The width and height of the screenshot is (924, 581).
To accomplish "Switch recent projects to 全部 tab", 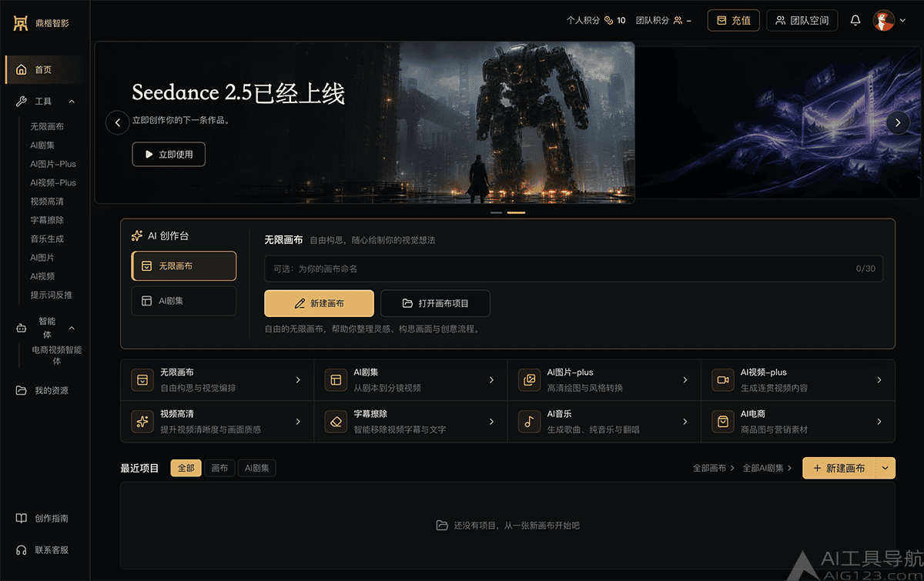I will tap(186, 468).
